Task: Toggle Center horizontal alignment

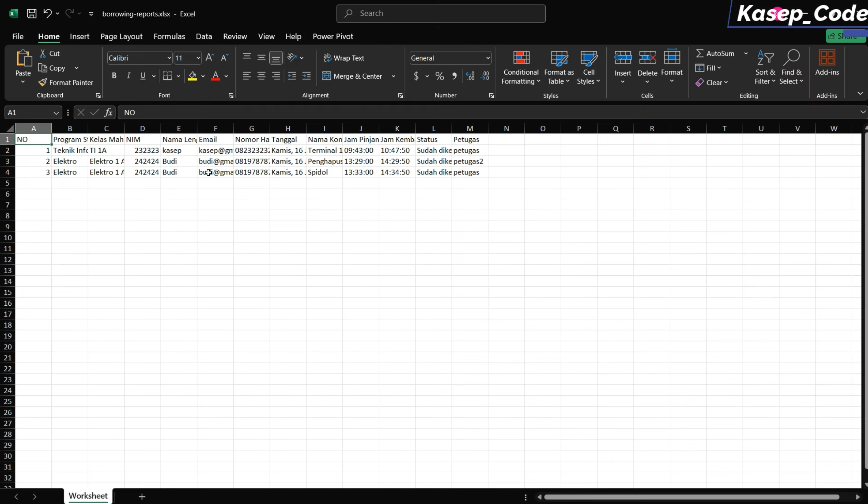Action: pyautogui.click(x=261, y=76)
